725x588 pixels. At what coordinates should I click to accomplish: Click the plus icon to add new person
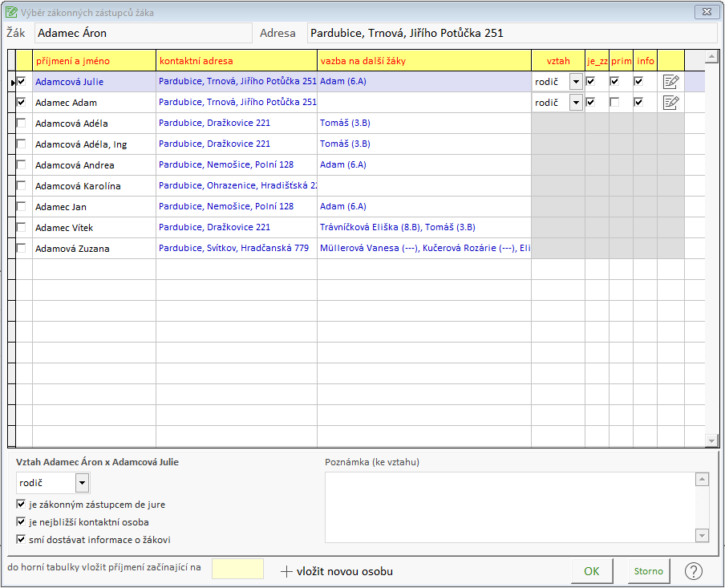tap(286, 572)
